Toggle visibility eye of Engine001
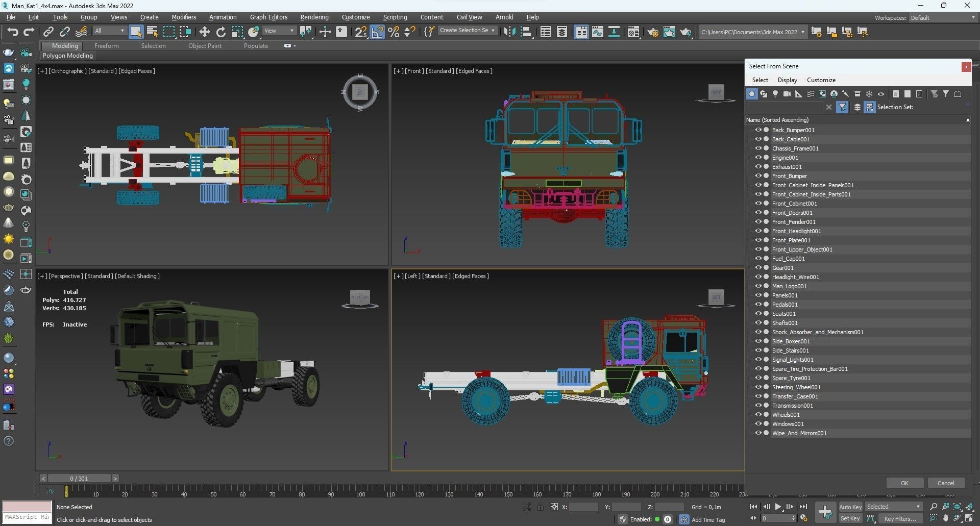Image resolution: width=980 pixels, height=526 pixels. click(x=758, y=157)
